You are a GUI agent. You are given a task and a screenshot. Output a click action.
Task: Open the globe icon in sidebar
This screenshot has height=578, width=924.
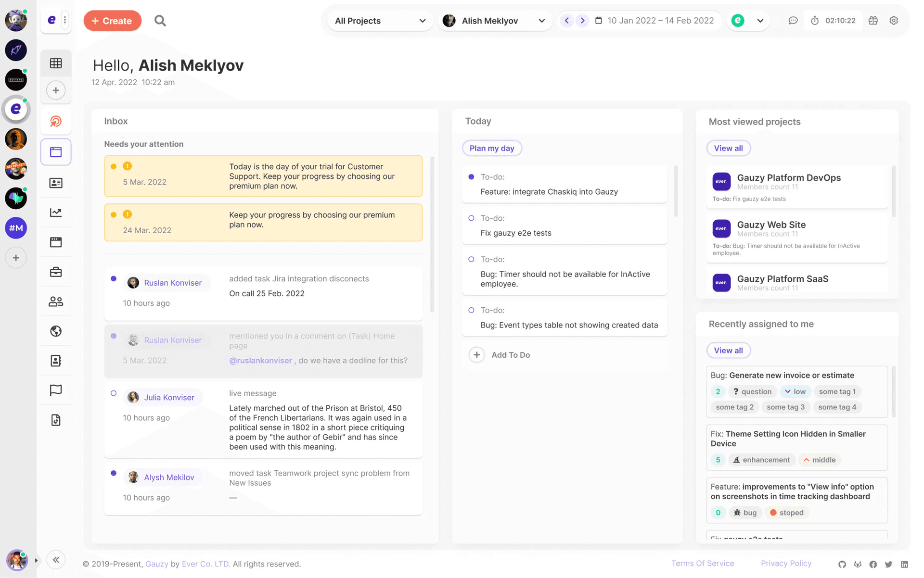point(56,331)
